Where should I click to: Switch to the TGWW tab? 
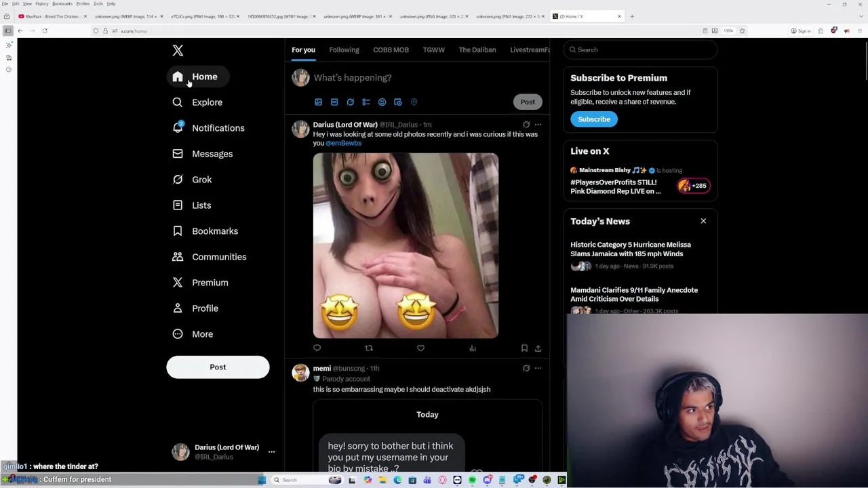pos(434,49)
